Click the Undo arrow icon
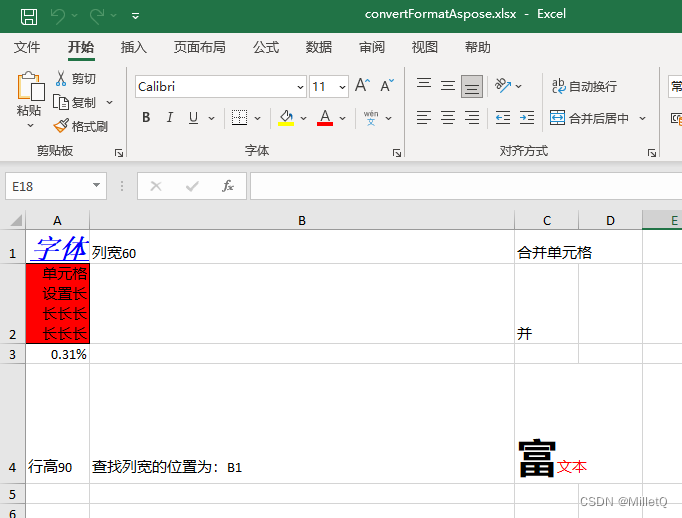This screenshot has height=518, width=682. coord(57,16)
